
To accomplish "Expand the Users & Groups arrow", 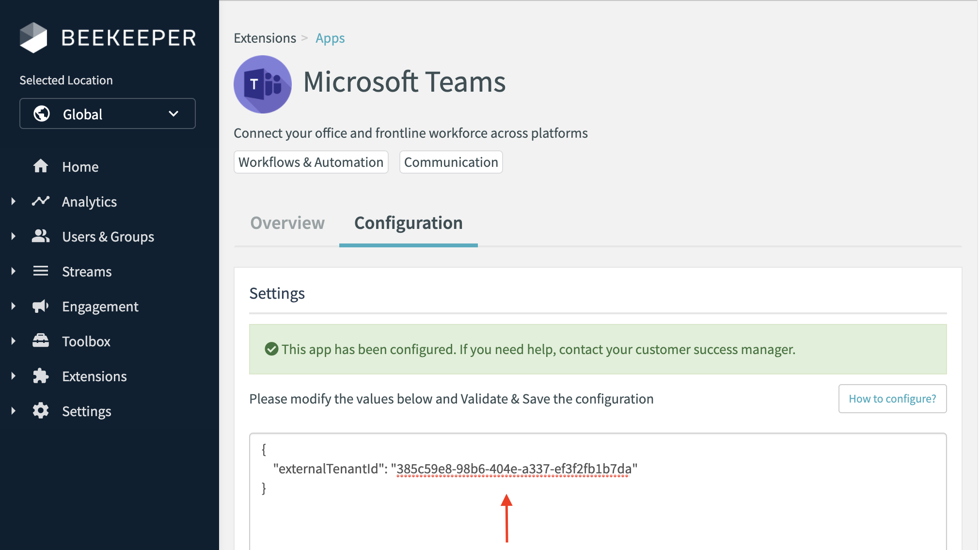I will (14, 236).
